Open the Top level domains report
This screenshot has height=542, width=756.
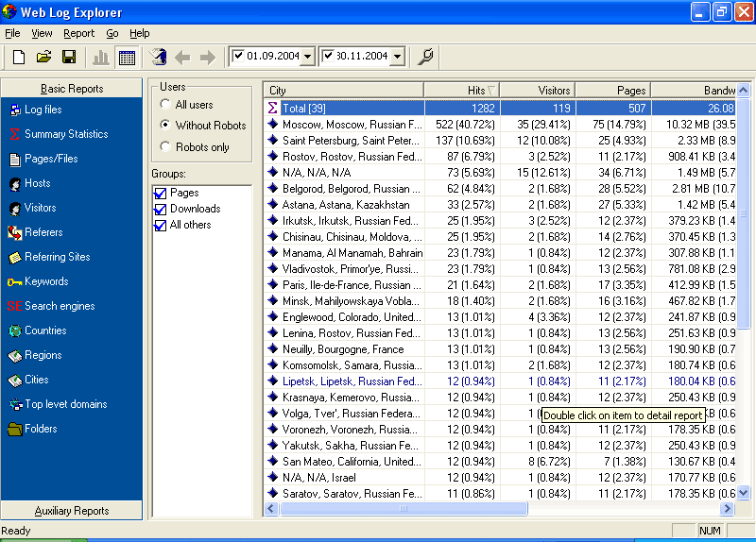[59, 404]
